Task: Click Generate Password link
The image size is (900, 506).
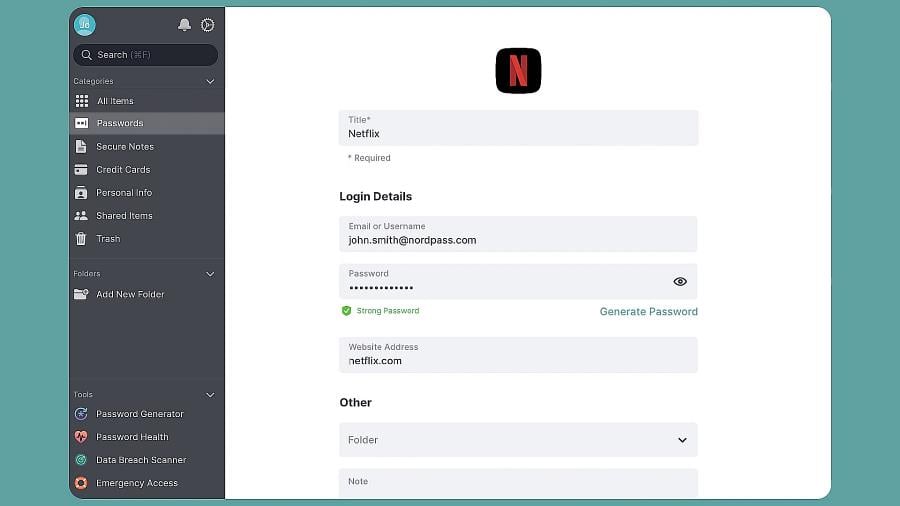Action: pyautogui.click(x=649, y=312)
